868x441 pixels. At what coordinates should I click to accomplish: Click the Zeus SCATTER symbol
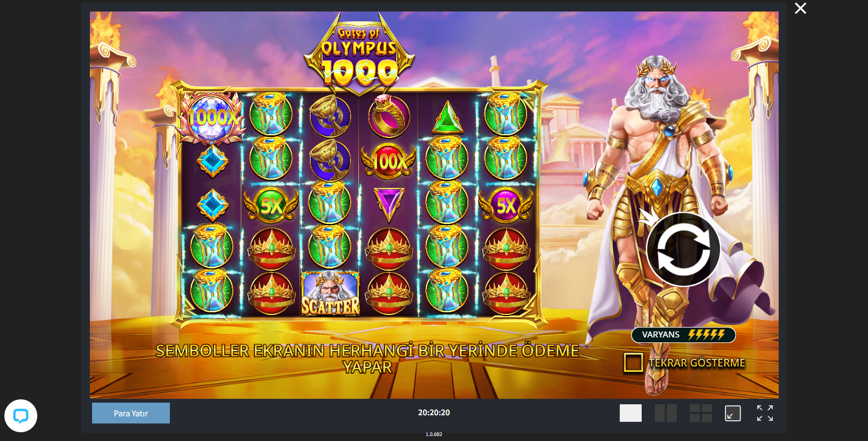point(330,294)
